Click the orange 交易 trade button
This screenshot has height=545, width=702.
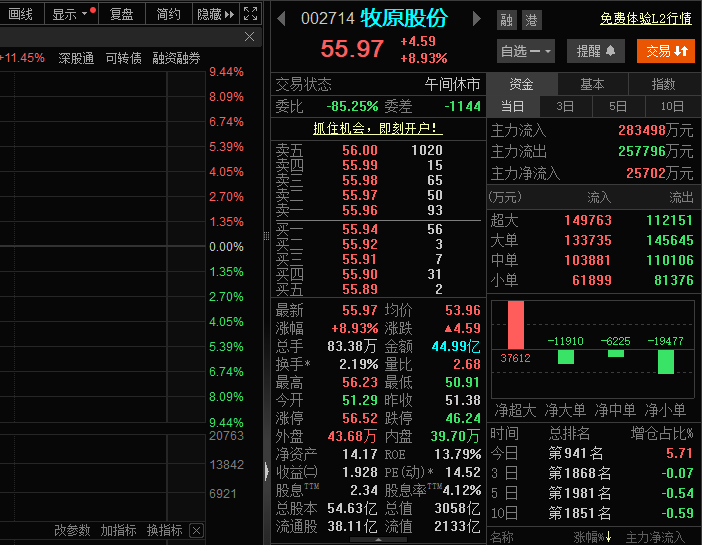666,51
